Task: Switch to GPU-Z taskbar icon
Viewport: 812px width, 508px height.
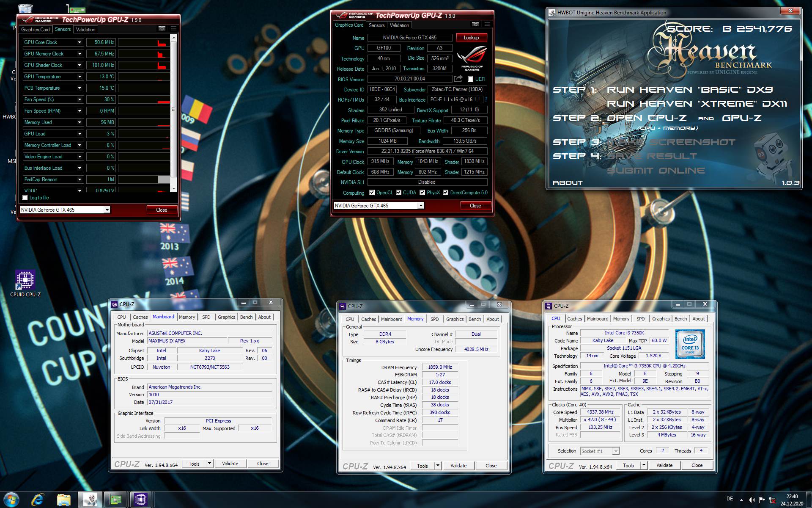Action: (115, 500)
